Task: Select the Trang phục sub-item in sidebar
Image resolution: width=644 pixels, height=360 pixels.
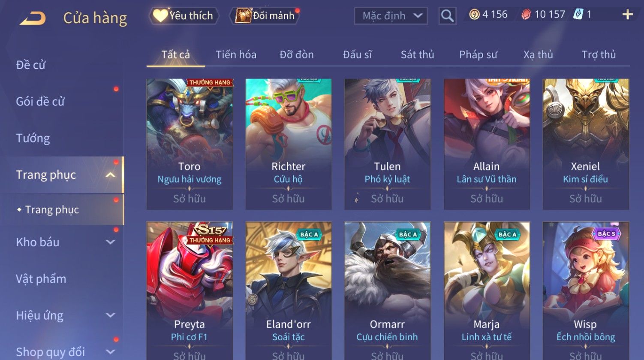Action: click(52, 210)
